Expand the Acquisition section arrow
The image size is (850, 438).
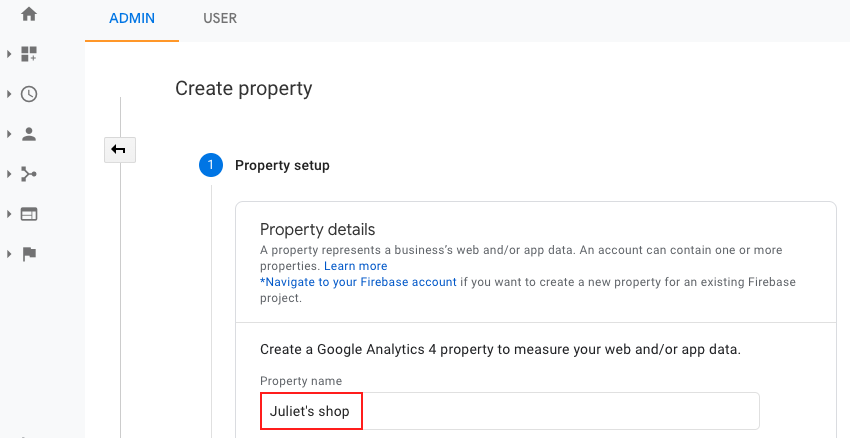[x=9, y=174]
